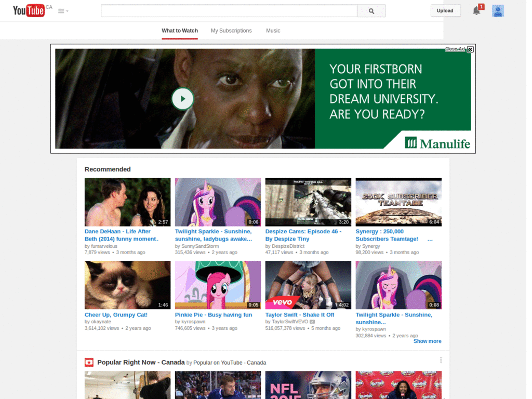Open Twilight Sparkle - Sunshine, sunshine... title
The image size is (532, 399).
394,318
